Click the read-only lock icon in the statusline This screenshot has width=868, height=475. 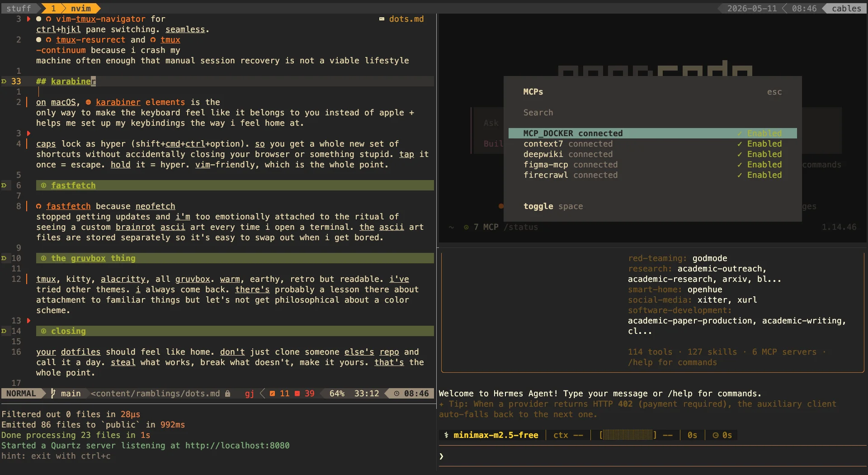pyautogui.click(x=228, y=394)
